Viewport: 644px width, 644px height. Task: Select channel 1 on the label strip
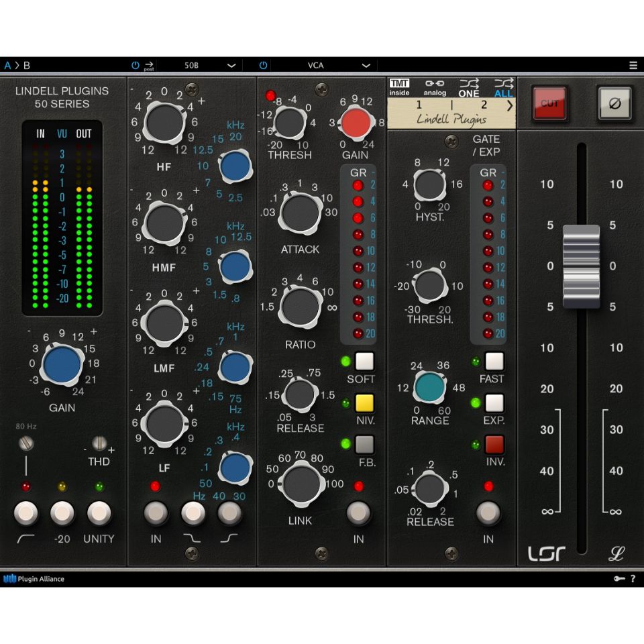tap(419, 105)
